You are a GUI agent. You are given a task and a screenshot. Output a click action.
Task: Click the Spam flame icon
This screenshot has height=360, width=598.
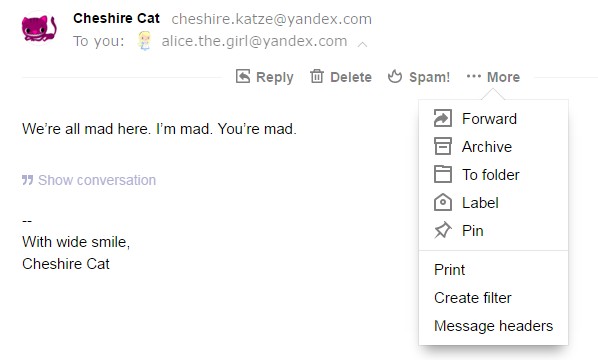(x=395, y=76)
